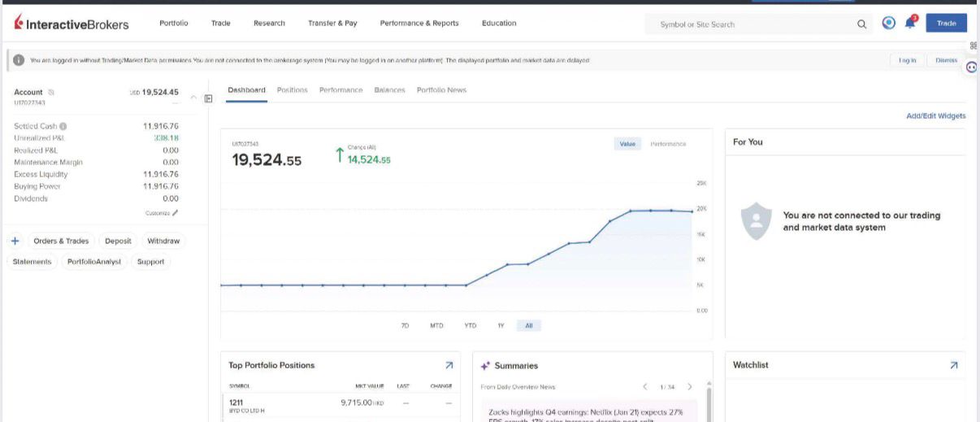Click the Summaries sparkle icon
980x422 pixels.
pyautogui.click(x=485, y=366)
